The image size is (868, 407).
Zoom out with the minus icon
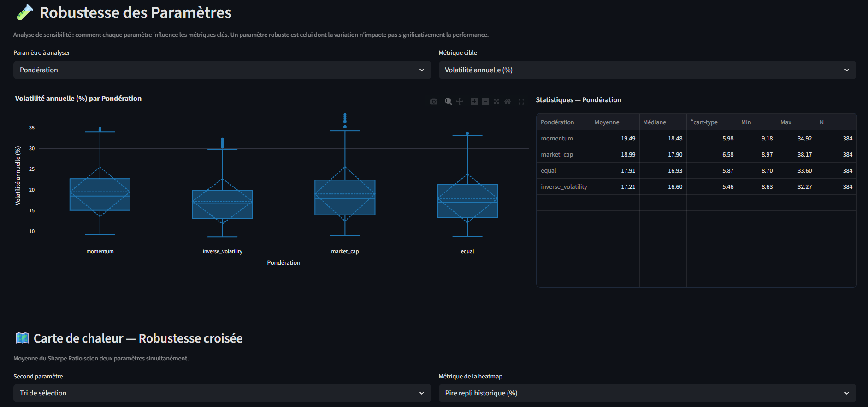(485, 101)
